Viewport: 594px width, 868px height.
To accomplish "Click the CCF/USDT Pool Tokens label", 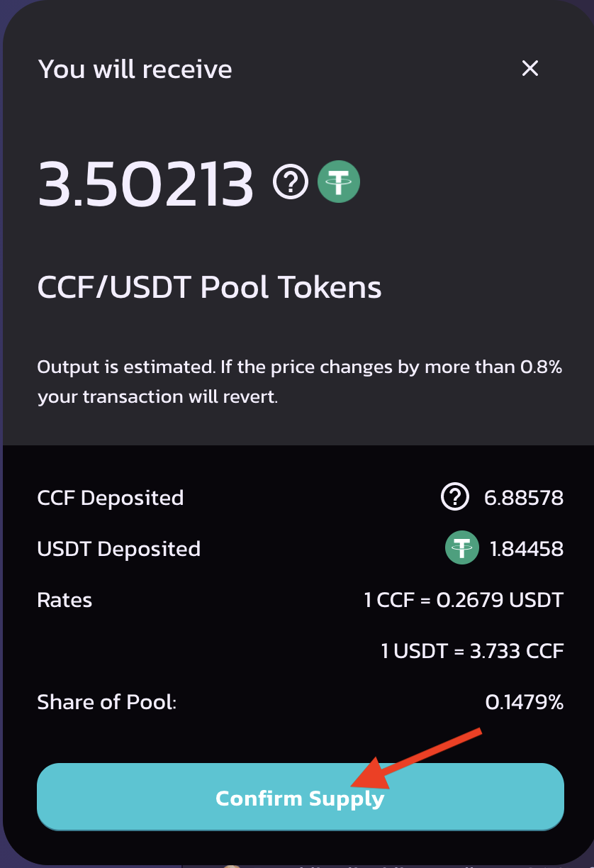I will point(210,288).
